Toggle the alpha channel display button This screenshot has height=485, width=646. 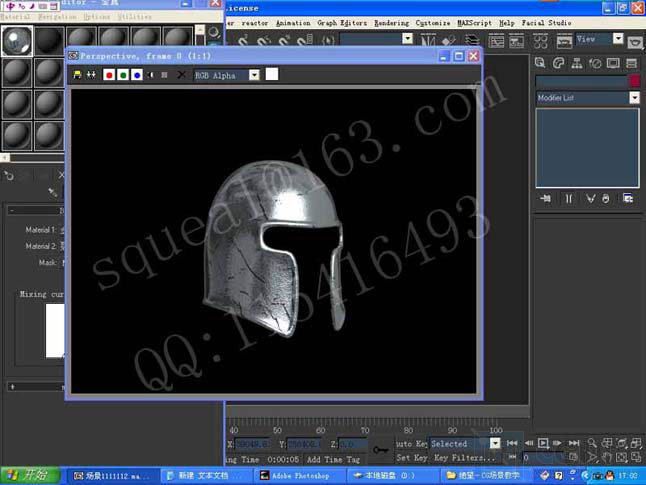150,75
